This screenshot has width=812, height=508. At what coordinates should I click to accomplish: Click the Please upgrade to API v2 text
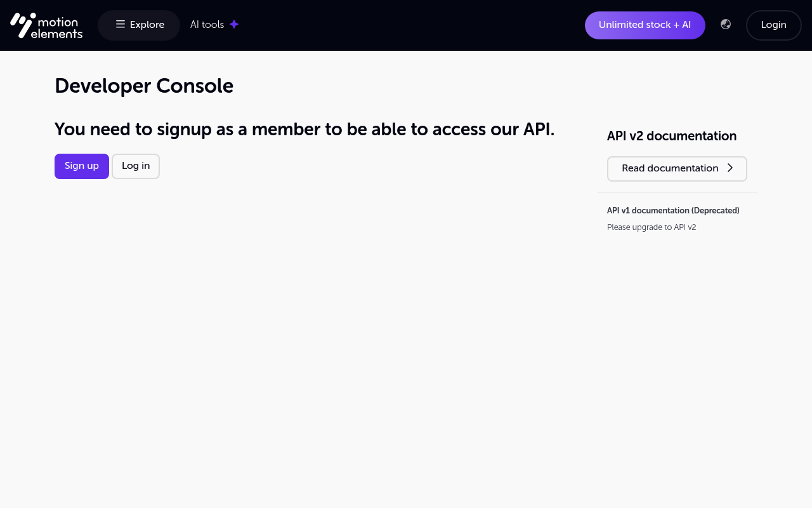tap(652, 227)
